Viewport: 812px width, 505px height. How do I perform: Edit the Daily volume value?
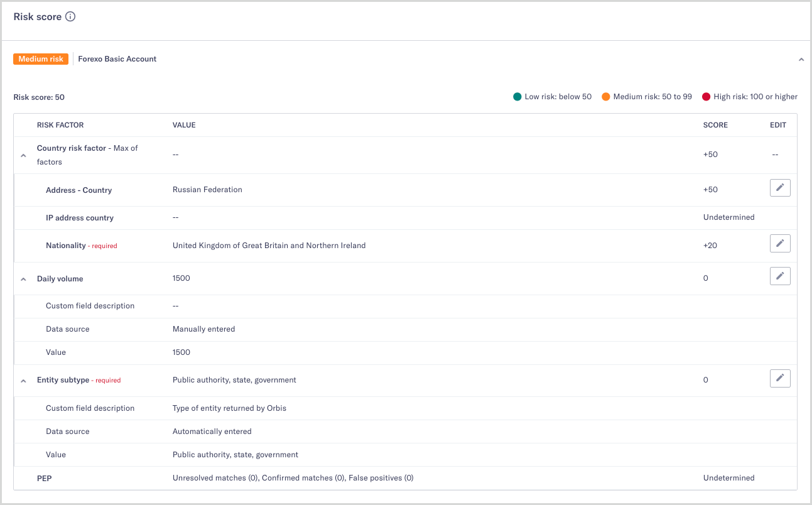pyautogui.click(x=780, y=276)
